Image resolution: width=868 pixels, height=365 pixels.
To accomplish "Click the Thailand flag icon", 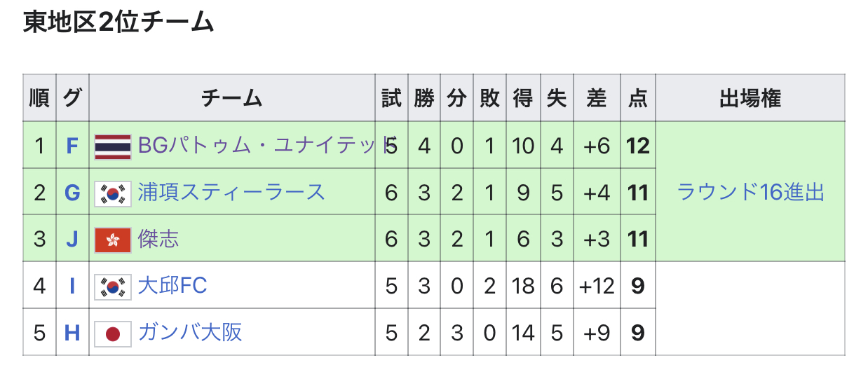I will 113,146.
